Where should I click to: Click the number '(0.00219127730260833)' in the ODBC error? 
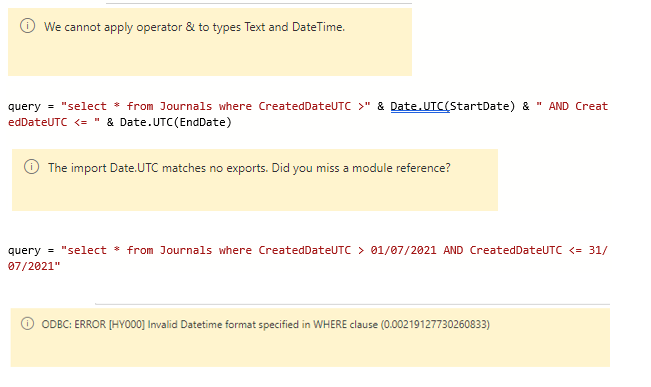point(436,324)
